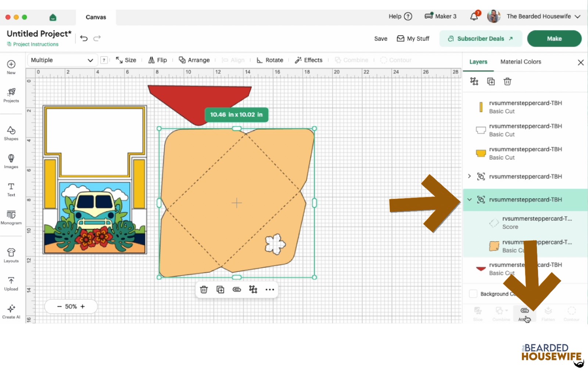Click the 50% zoom level value
This screenshot has height=374, width=588.
tap(71, 306)
